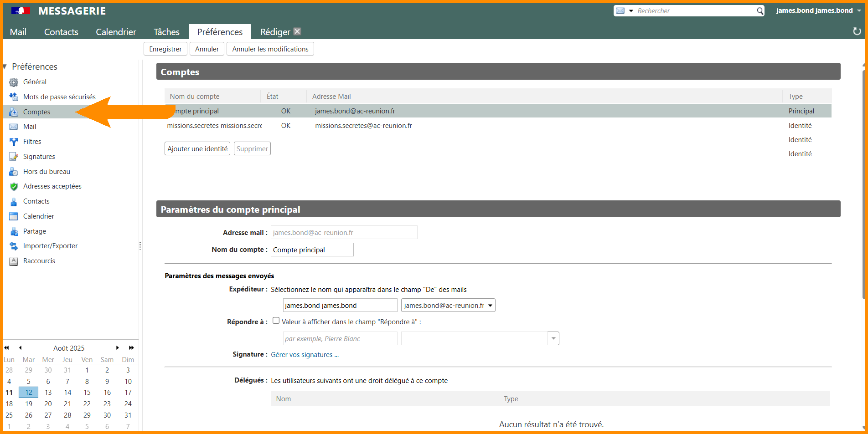Click the Hors du bureau icon
The image size is (868, 434).
click(x=14, y=172)
